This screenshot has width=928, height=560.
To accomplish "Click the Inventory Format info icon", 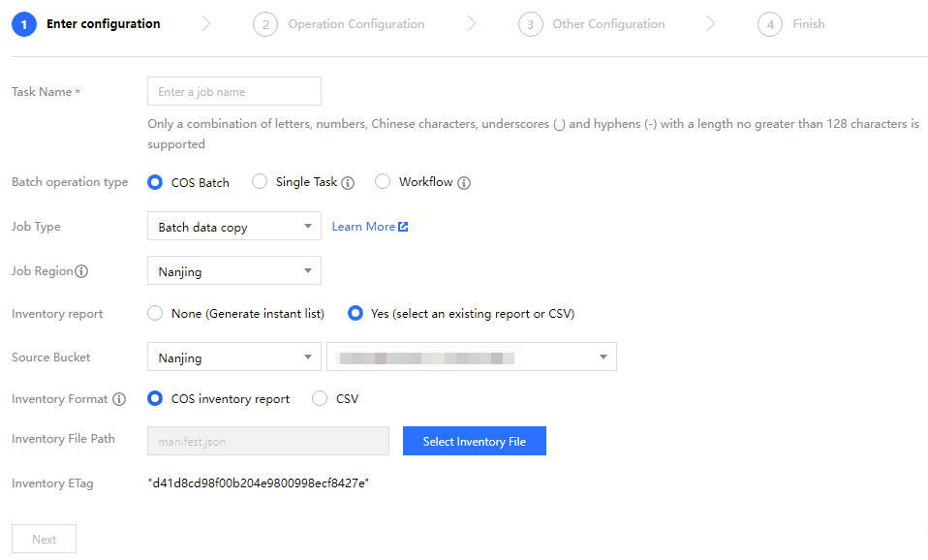I will [x=119, y=399].
